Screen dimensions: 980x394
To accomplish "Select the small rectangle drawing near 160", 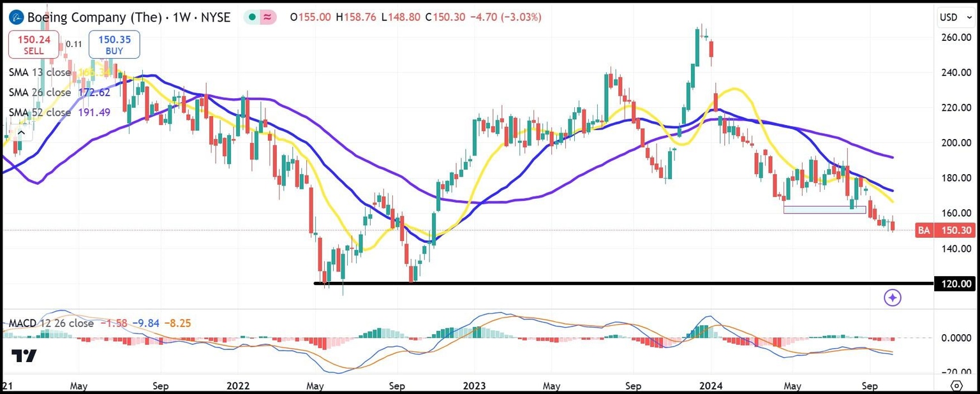I will tap(824, 209).
